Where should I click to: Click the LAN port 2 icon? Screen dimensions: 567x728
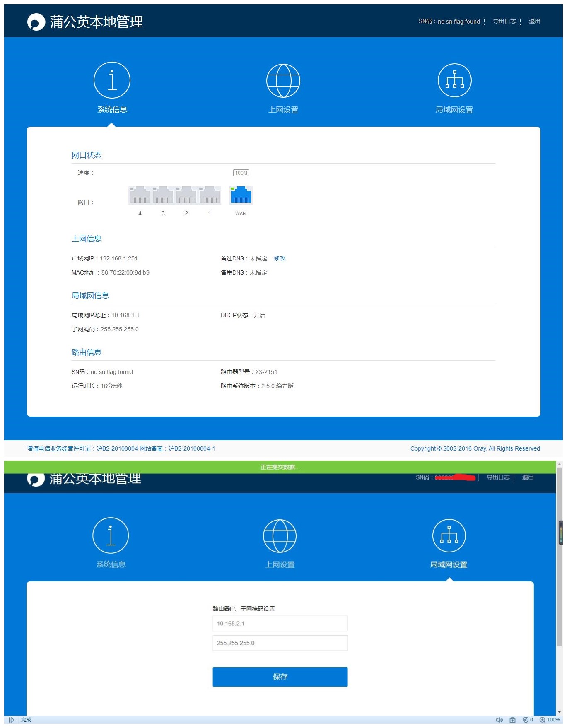(x=186, y=195)
